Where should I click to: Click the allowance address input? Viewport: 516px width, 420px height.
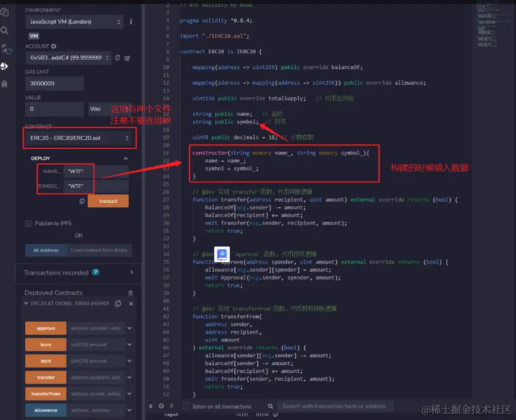[x=96, y=410]
